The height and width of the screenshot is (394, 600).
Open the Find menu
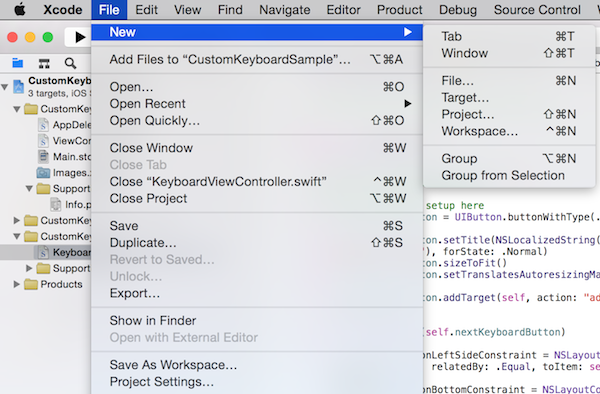click(230, 9)
